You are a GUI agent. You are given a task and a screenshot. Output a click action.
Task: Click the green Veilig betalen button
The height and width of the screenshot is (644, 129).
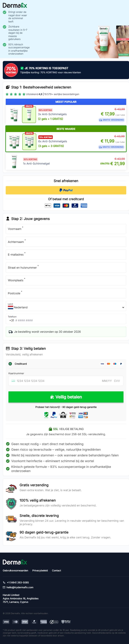pos(66,397)
